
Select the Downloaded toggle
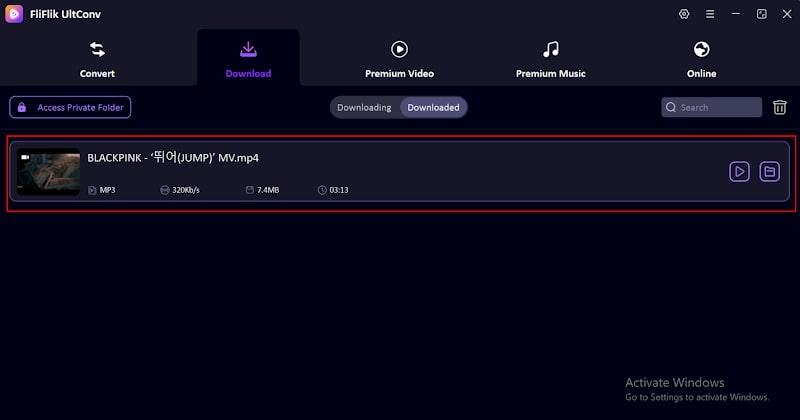(433, 108)
